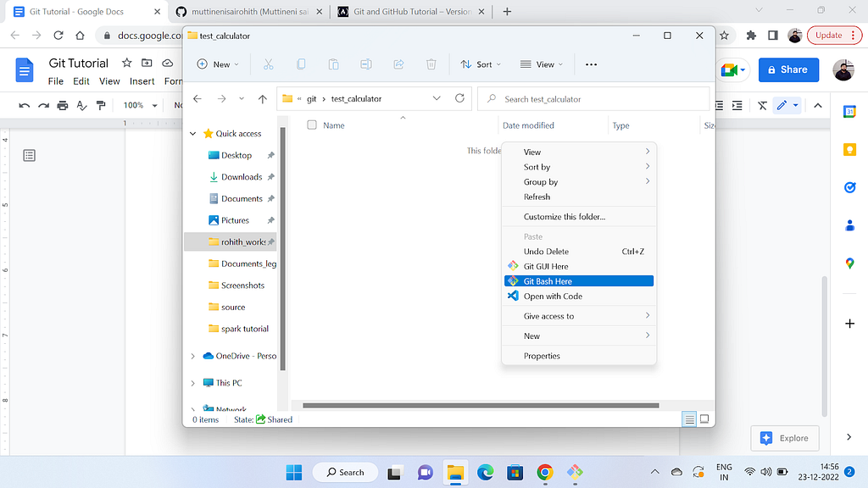Switch to large thumbnails view icon

tap(704, 419)
